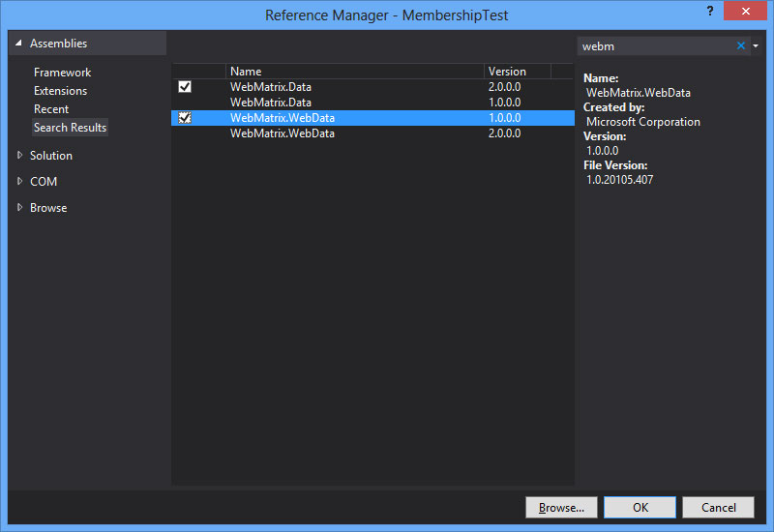Click the Microsoft Corporation text
The width and height of the screenshot is (774, 532).
[x=642, y=122]
